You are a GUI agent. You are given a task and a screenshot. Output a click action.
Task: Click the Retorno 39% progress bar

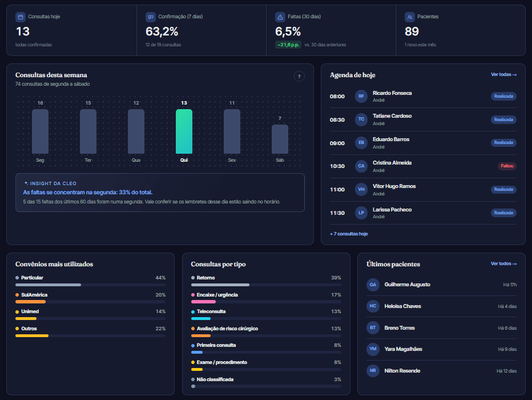click(x=266, y=285)
